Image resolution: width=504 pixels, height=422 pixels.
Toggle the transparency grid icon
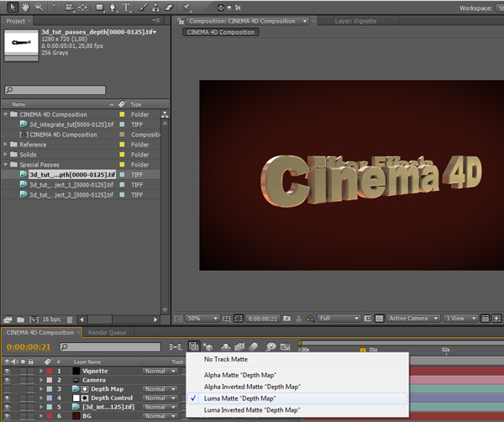[x=380, y=319]
